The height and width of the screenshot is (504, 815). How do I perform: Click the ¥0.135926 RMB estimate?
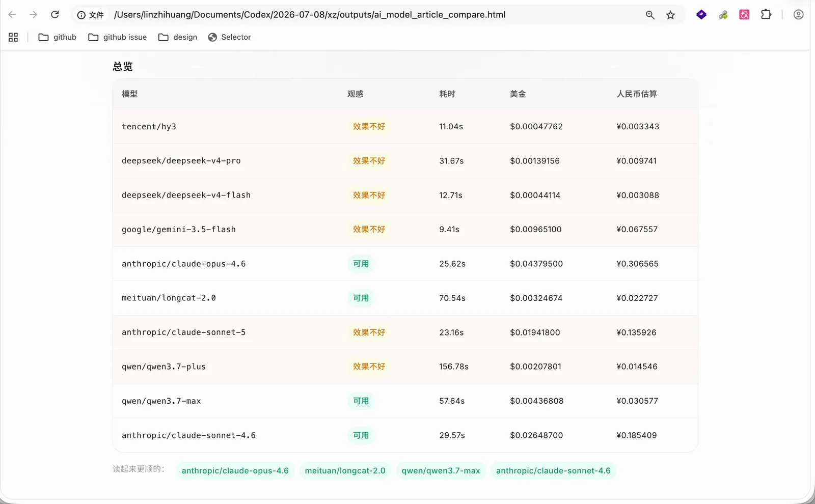[x=637, y=332]
